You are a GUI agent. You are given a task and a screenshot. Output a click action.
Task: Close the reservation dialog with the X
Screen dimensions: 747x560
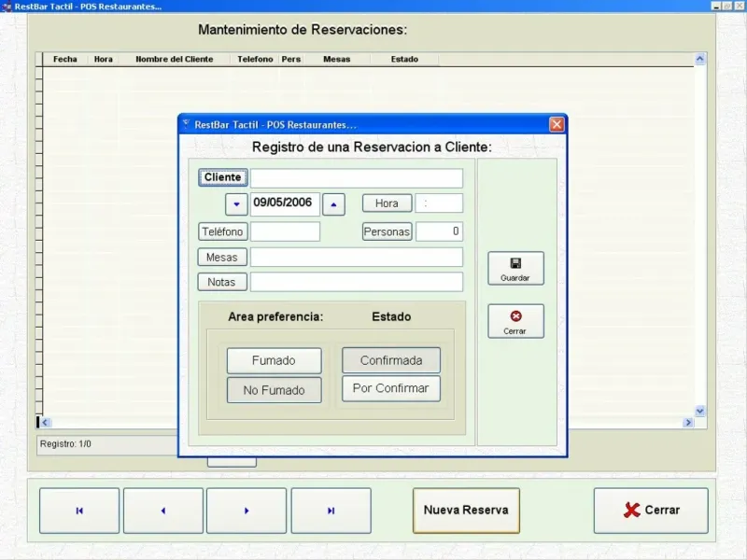(x=557, y=125)
